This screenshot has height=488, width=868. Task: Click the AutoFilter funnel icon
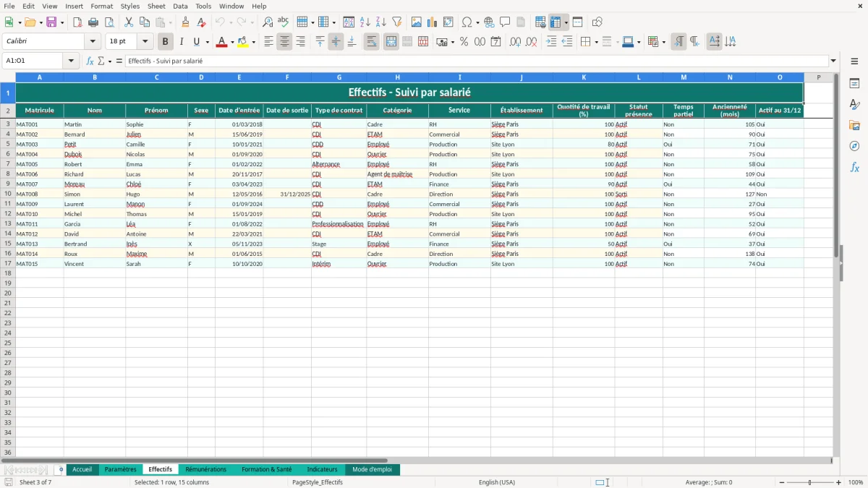(x=397, y=22)
